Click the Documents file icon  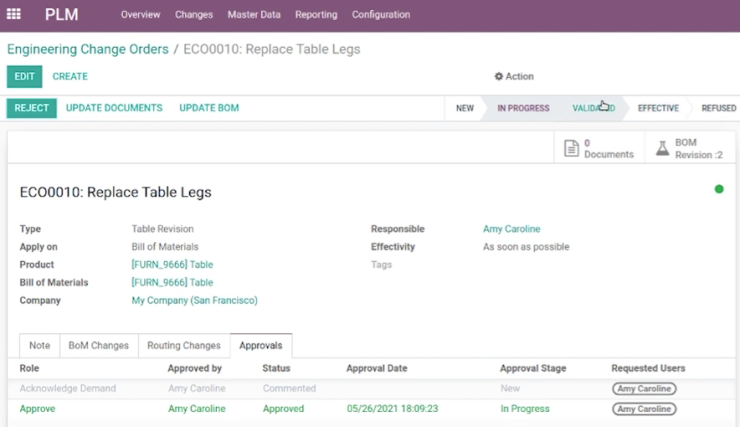click(571, 148)
